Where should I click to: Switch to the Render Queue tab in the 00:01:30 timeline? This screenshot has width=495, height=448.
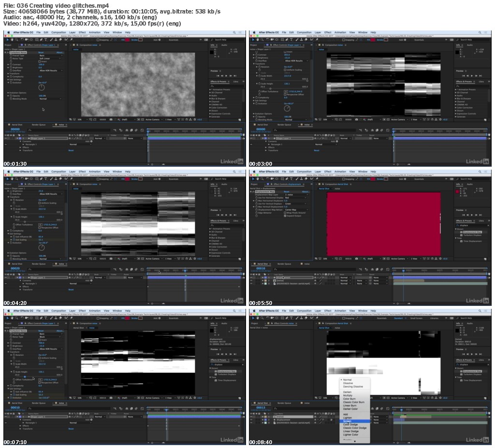tap(39, 125)
